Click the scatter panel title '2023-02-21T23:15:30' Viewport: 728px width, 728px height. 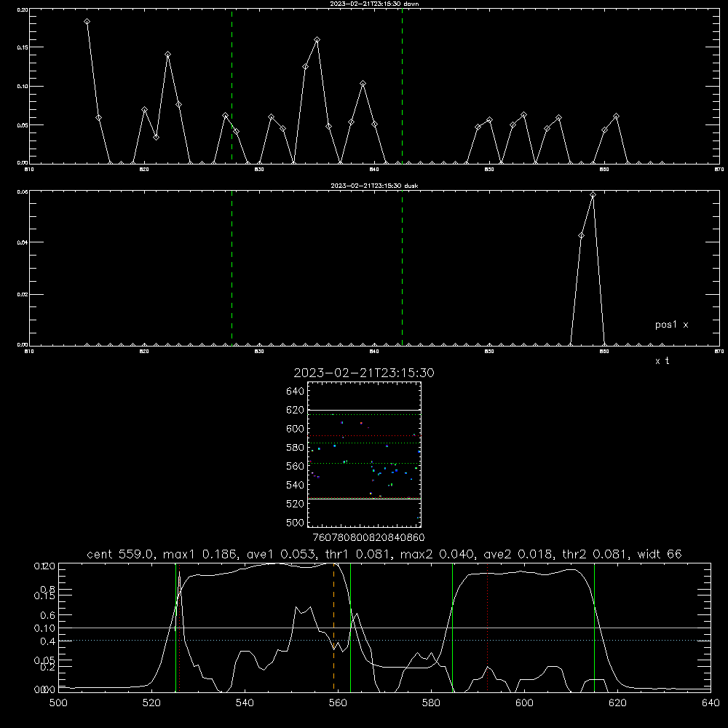[364, 373]
